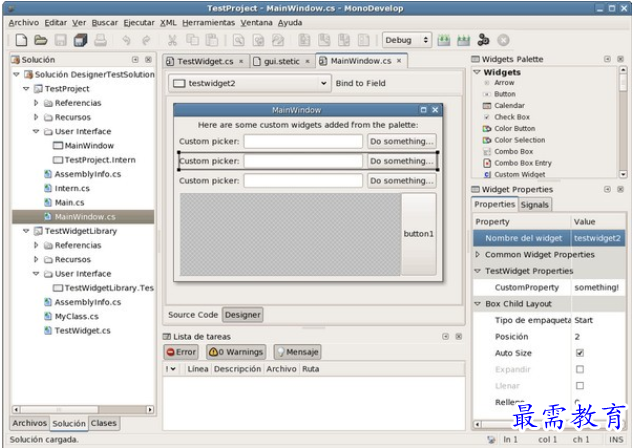Toggle the Auto Size checkbox
Viewport: 634px width, 448px height.
pyautogui.click(x=579, y=353)
